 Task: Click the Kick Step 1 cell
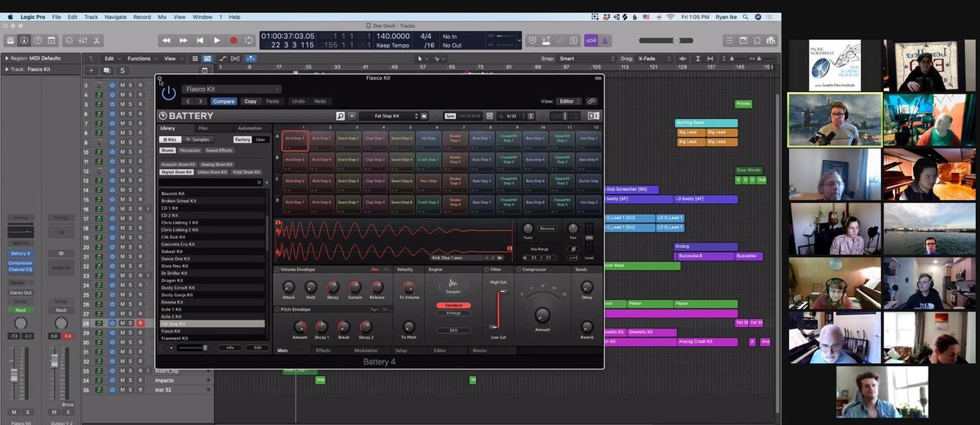click(296, 142)
